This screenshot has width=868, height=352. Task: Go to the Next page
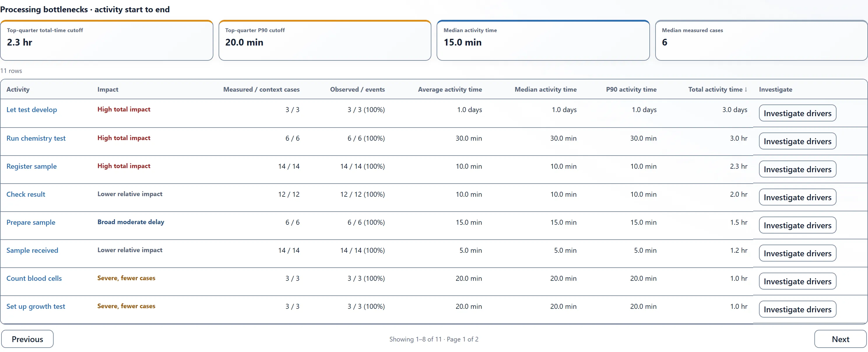coord(840,339)
